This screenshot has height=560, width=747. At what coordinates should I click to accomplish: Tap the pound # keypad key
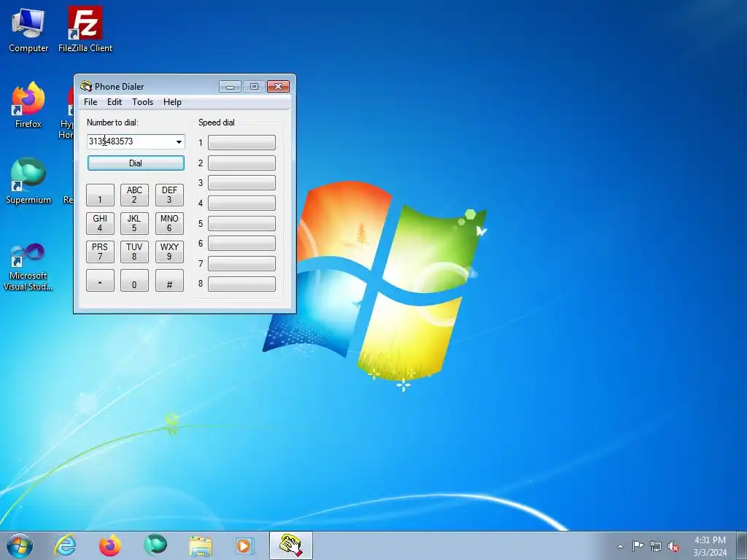point(169,281)
